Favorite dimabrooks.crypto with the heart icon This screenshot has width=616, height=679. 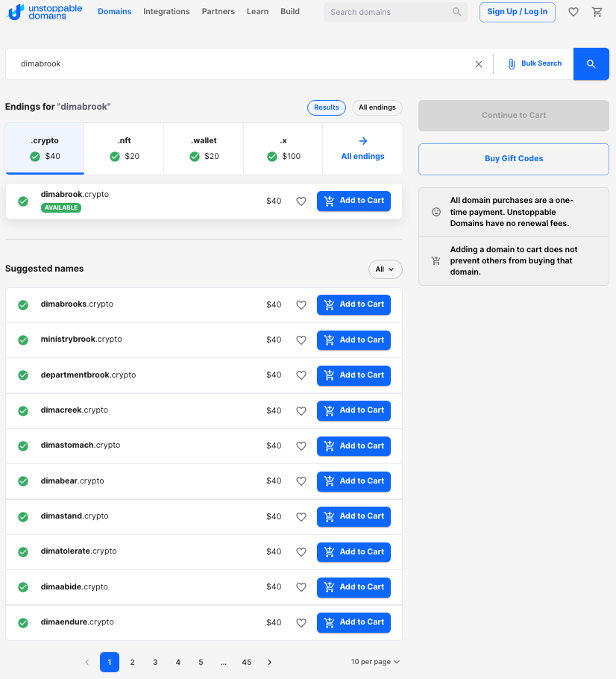[x=301, y=305]
